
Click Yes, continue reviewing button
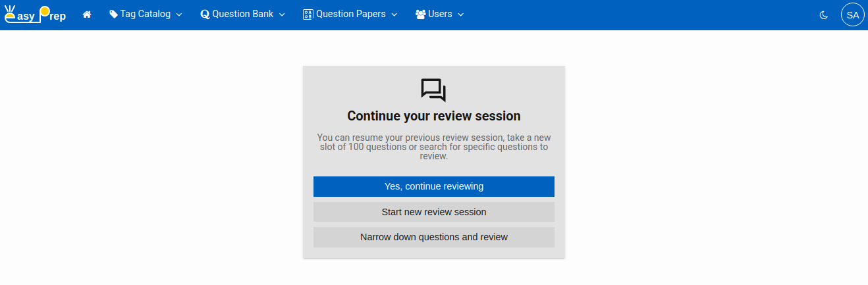434,186
